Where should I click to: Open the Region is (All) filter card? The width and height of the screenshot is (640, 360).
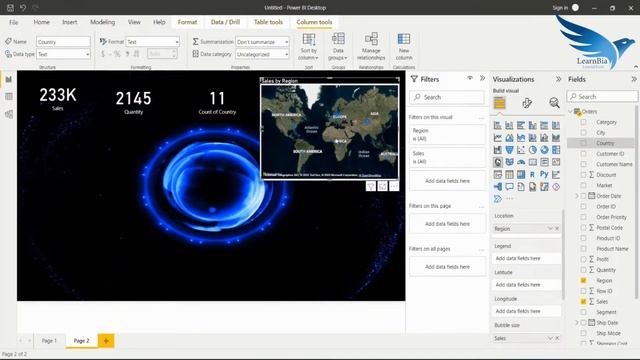pyautogui.click(x=447, y=134)
